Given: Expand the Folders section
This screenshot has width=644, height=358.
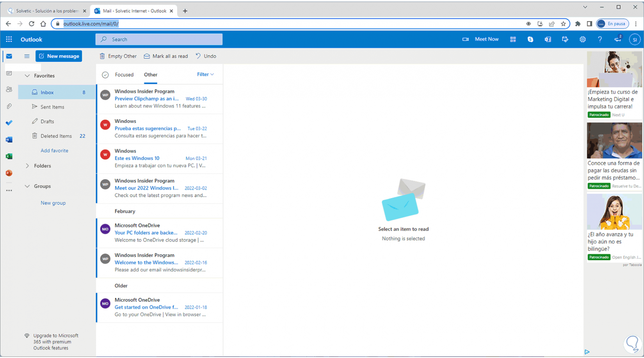Looking at the screenshot, I should pyautogui.click(x=27, y=166).
